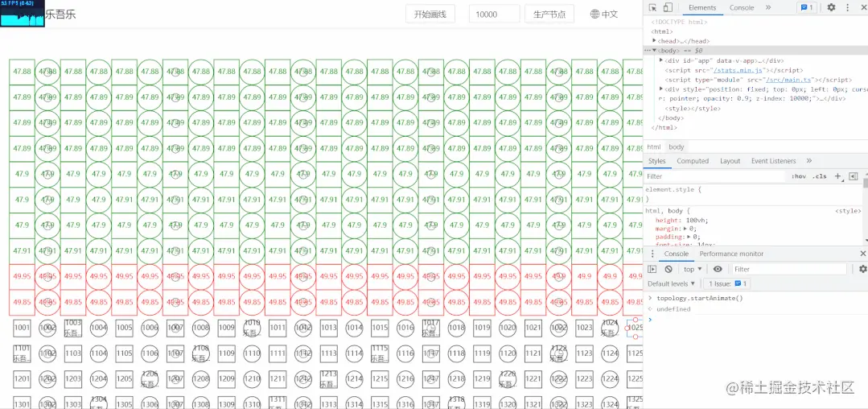Select square node 1119 on canvas
868x409 pixels.
(x=482, y=353)
